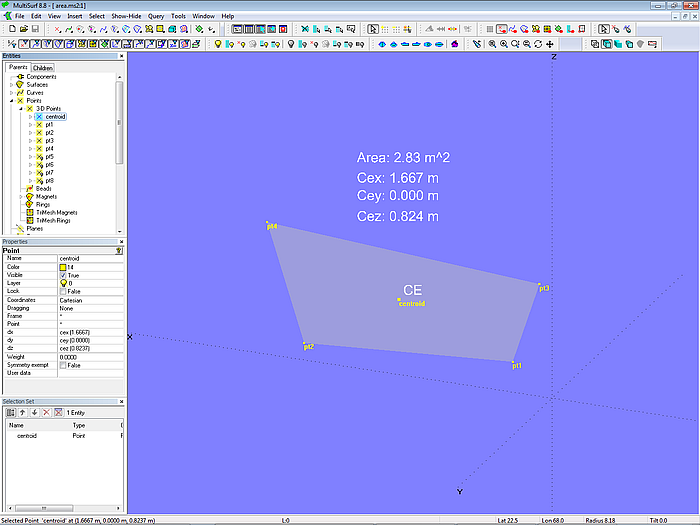Expand the Curves tree node

12,92
